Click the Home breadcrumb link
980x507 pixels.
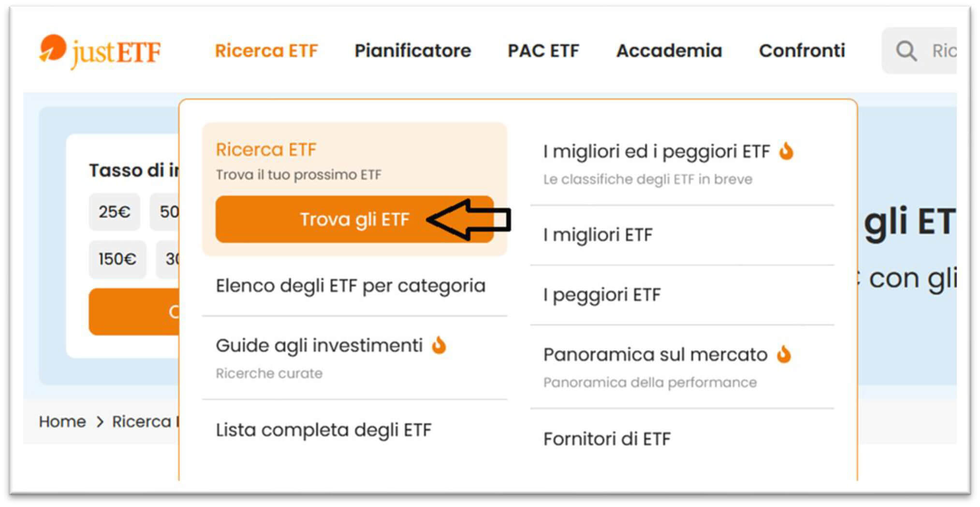62,422
